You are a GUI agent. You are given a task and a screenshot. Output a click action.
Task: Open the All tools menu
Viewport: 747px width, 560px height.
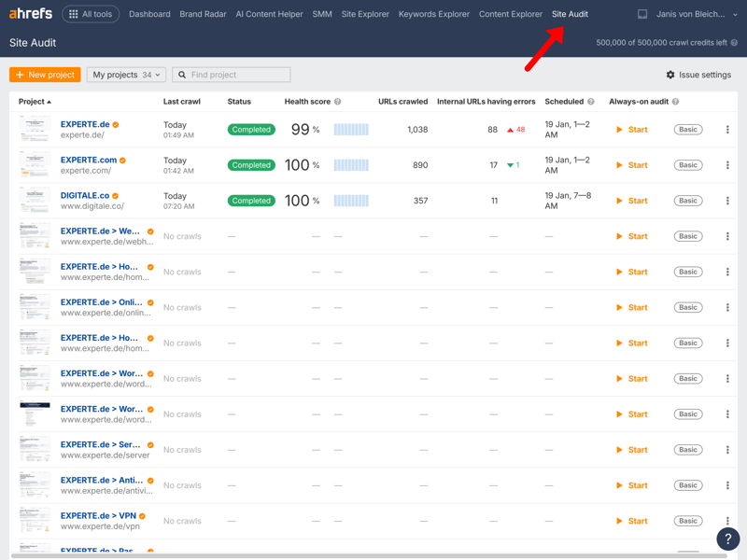91,14
